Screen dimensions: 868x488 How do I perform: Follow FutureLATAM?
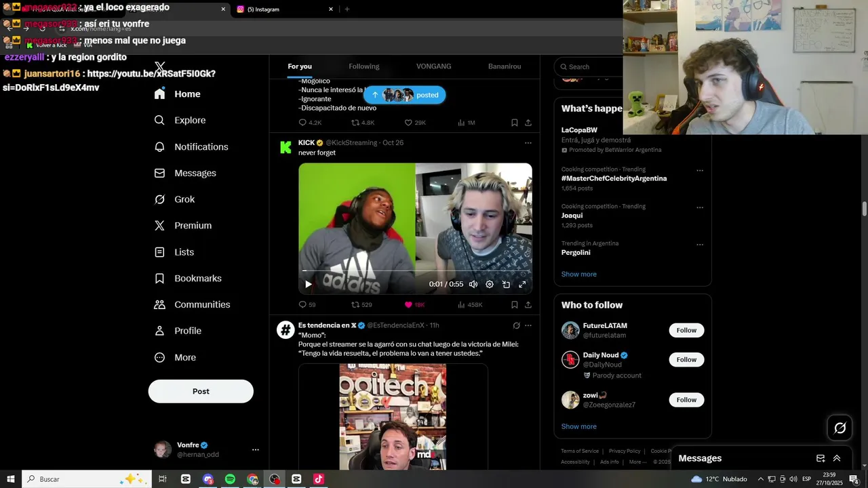[686, 330]
